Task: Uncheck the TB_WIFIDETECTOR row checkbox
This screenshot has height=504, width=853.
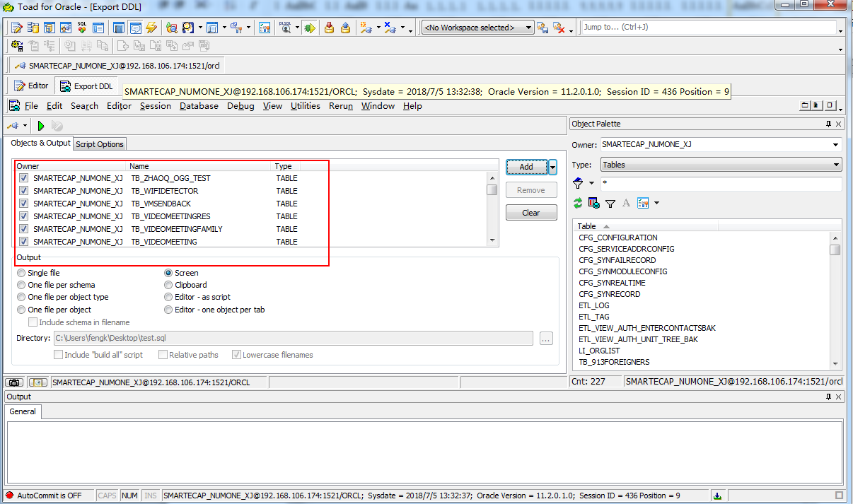Action: point(23,191)
